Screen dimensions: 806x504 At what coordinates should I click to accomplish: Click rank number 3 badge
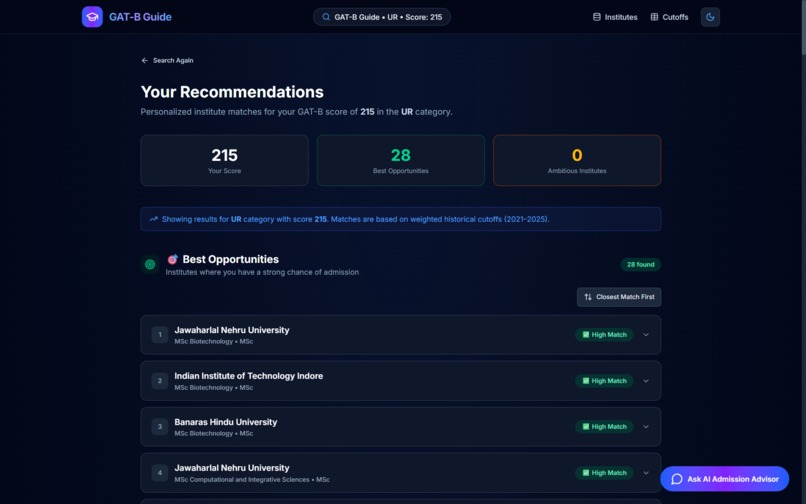coord(160,427)
